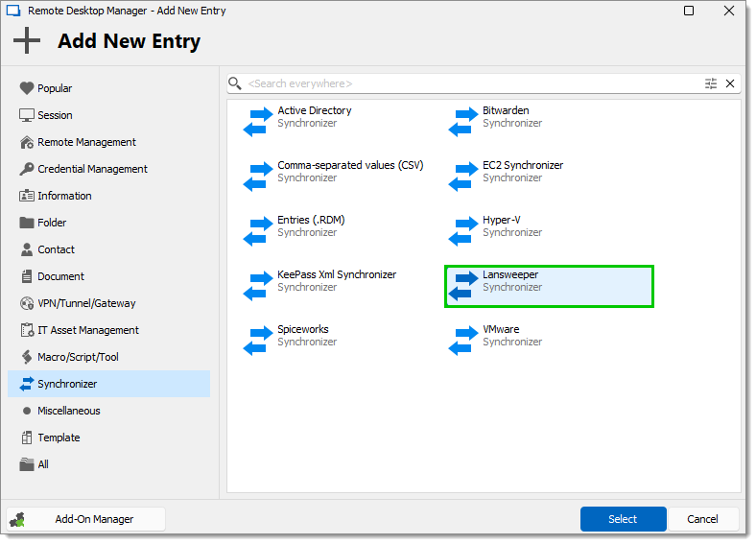Open the Contact category

pyautogui.click(x=109, y=249)
